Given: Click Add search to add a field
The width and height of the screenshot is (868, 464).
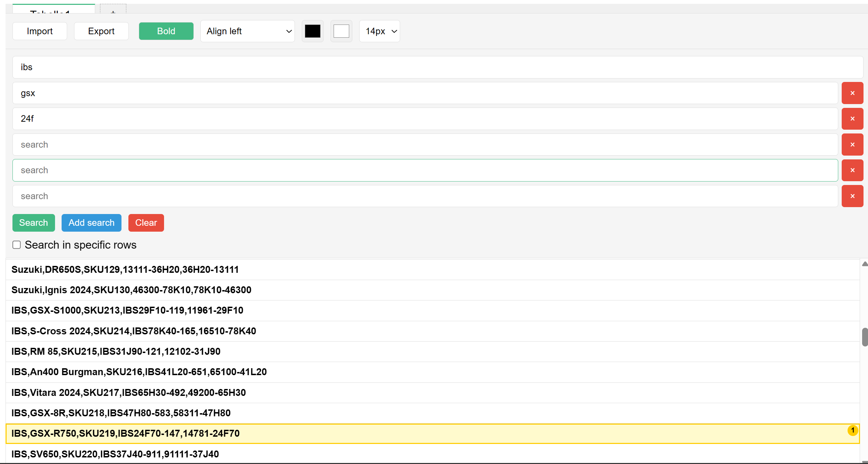Looking at the screenshot, I should click(91, 223).
